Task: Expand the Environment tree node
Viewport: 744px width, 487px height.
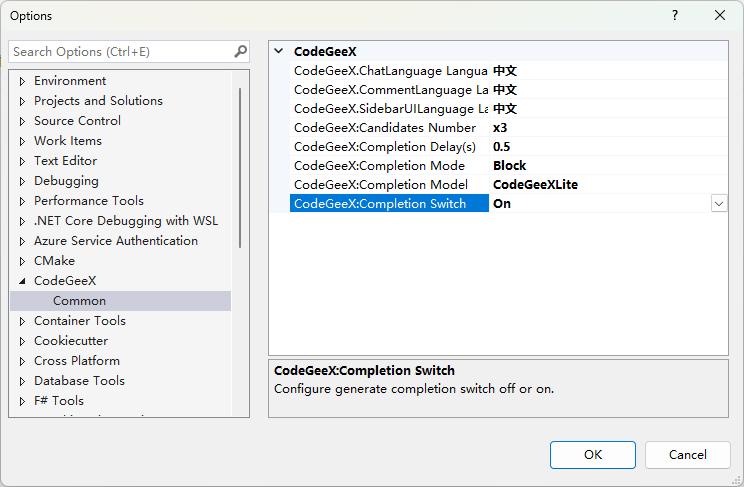Action: click(22, 81)
